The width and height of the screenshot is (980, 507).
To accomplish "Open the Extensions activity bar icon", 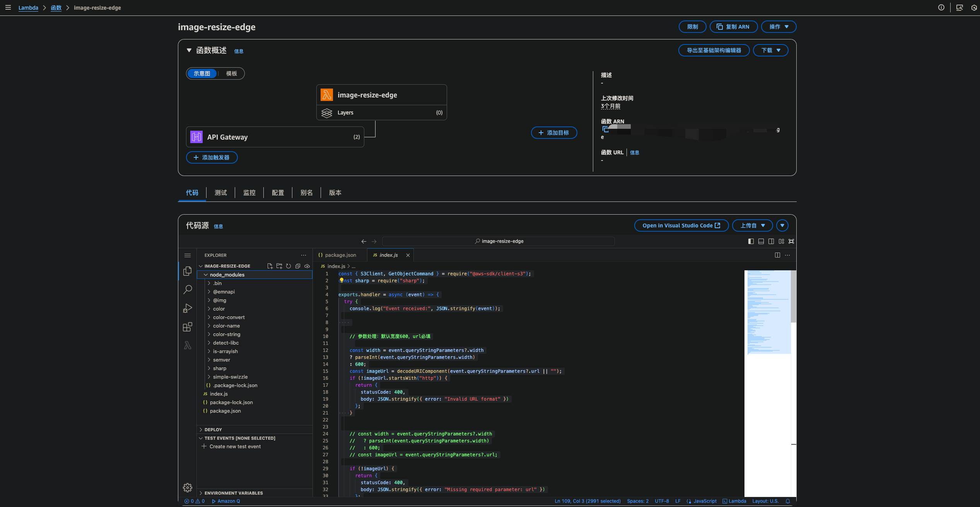I will [188, 327].
